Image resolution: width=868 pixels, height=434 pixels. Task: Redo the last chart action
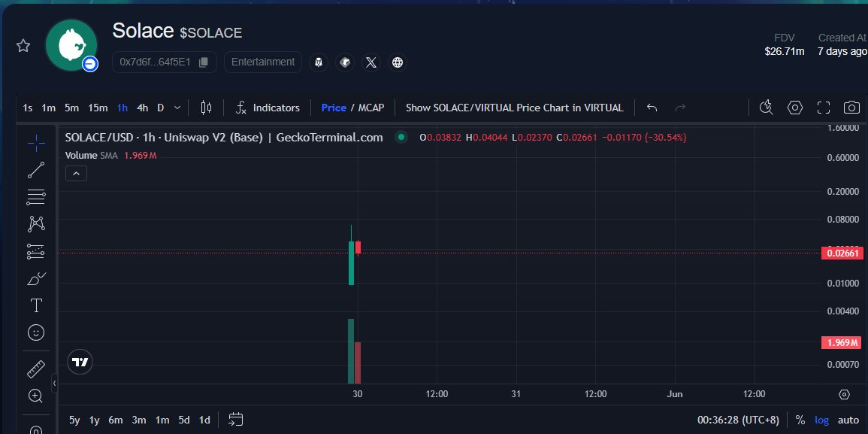[x=680, y=108]
